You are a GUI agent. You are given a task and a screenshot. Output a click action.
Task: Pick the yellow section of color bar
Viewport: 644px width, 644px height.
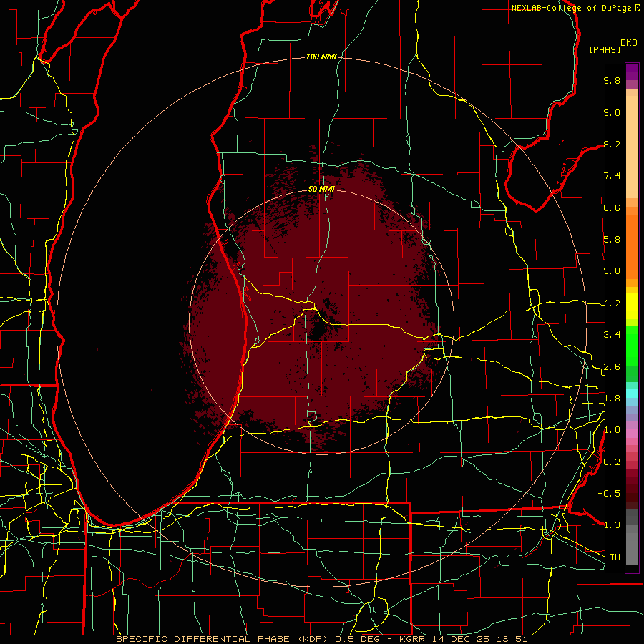click(x=632, y=306)
